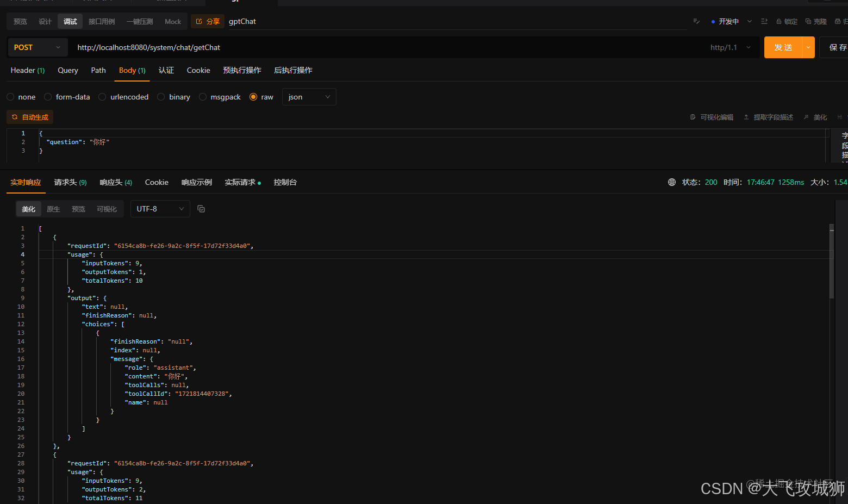The height and width of the screenshot is (504, 848).
Task: Open the 预执行操作 tab
Action: coord(242,70)
